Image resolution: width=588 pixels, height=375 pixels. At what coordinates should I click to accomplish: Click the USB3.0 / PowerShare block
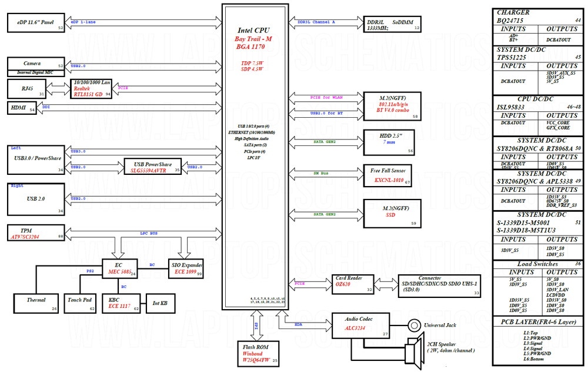tap(36, 160)
